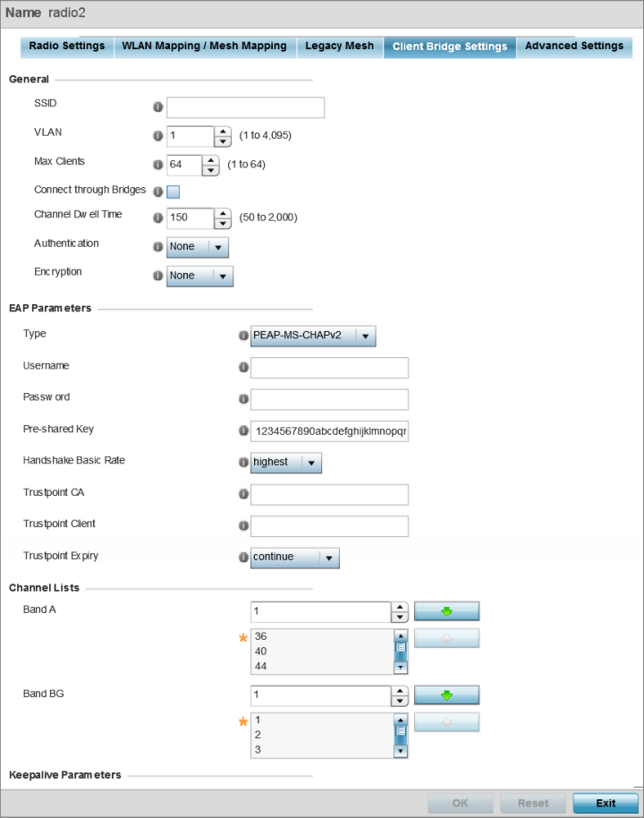Click the Max Clients value field
This screenshot has width=644, height=818.
pyautogui.click(x=184, y=166)
